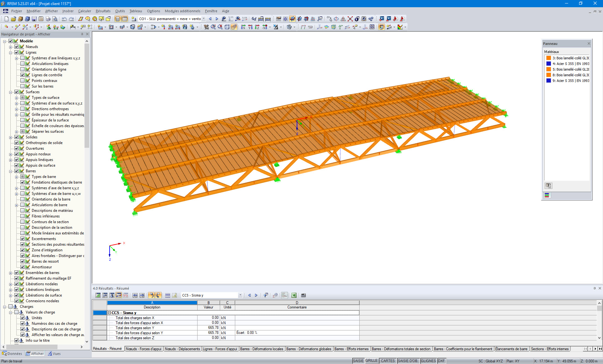603x364 pixels.
Task: Open the CO1 load combination dropdown
Action: point(204,19)
